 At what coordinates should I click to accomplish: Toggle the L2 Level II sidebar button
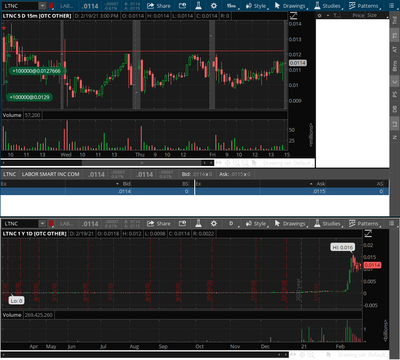(x=394, y=124)
